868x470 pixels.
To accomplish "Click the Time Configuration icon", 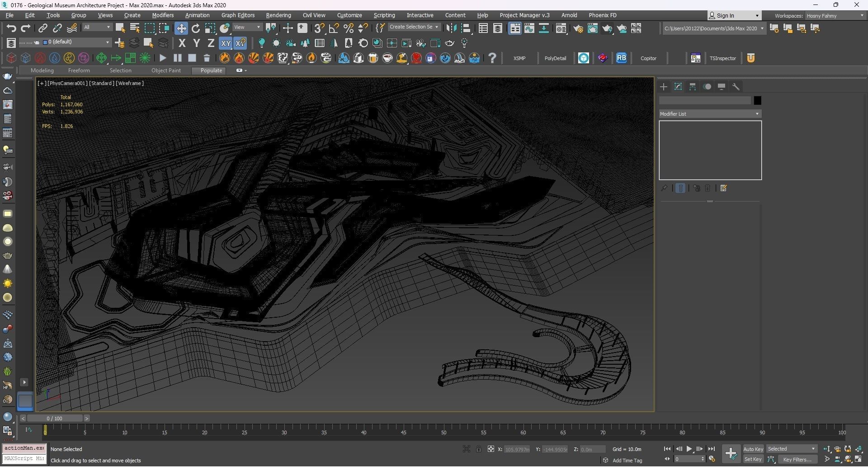I will (712, 459).
